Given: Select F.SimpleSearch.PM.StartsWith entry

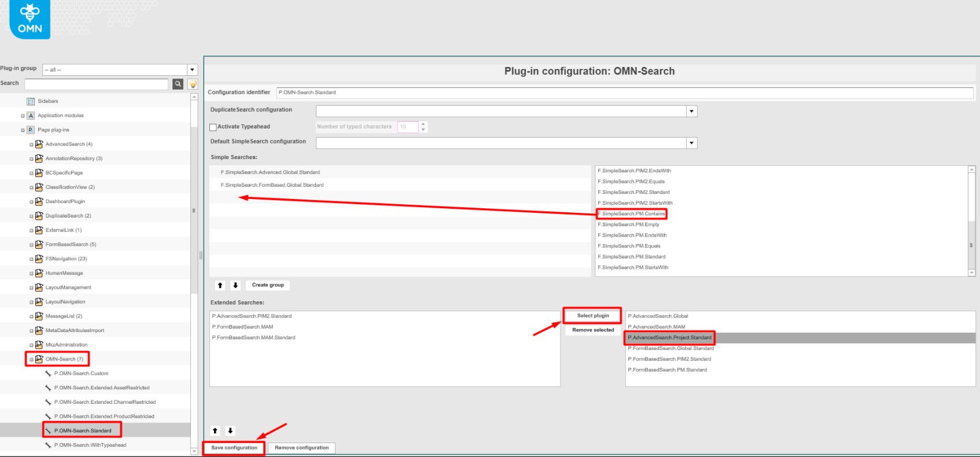Looking at the screenshot, I should [633, 268].
